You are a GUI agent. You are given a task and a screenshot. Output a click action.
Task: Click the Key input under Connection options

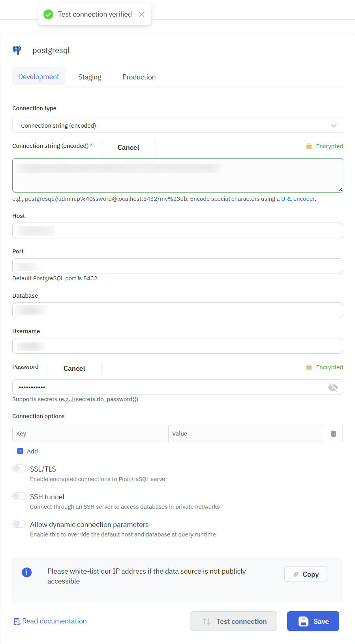(90, 433)
